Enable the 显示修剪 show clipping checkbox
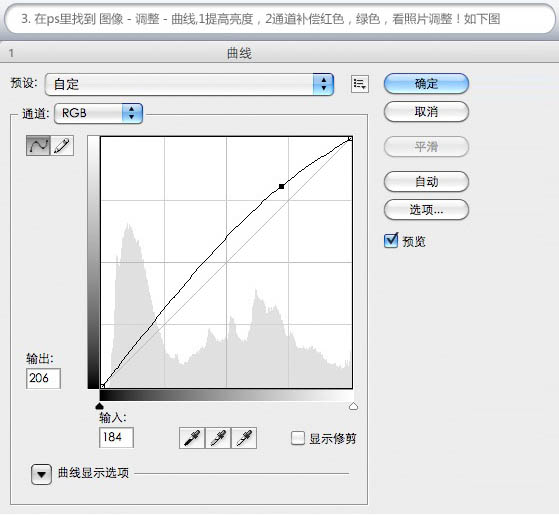This screenshot has width=559, height=515. pos(298,438)
